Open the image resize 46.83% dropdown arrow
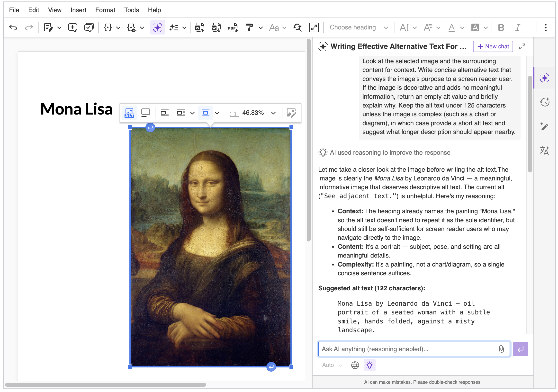This screenshot has height=392, width=558. coord(273,113)
